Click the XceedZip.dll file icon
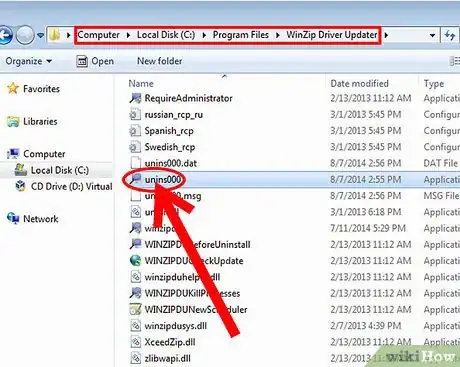Screen dimensions: 460x367 pos(135,342)
